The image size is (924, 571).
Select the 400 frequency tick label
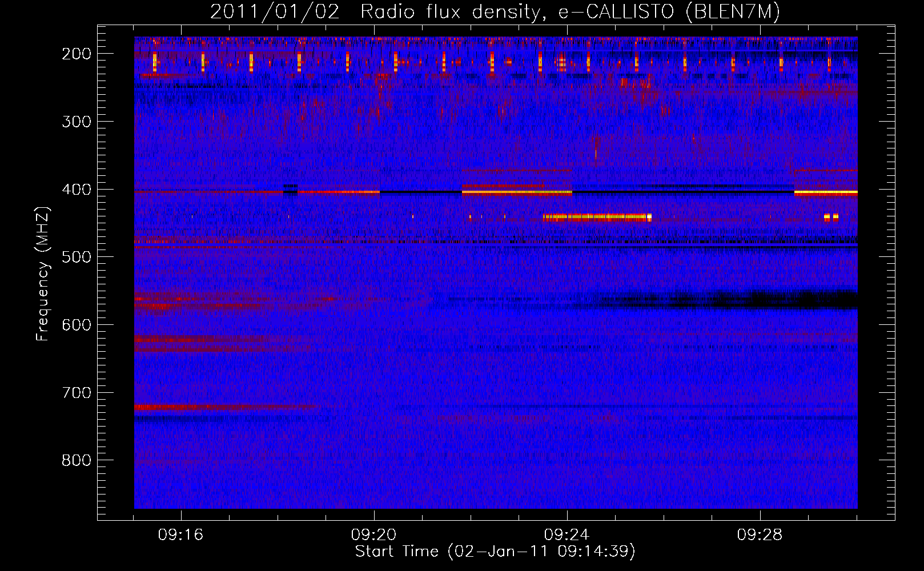click(77, 190)
